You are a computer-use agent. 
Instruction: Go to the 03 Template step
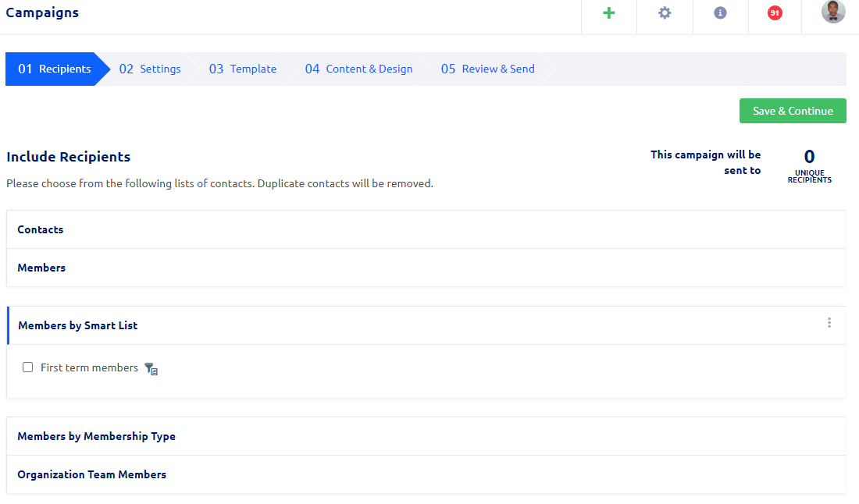point(243,69)
